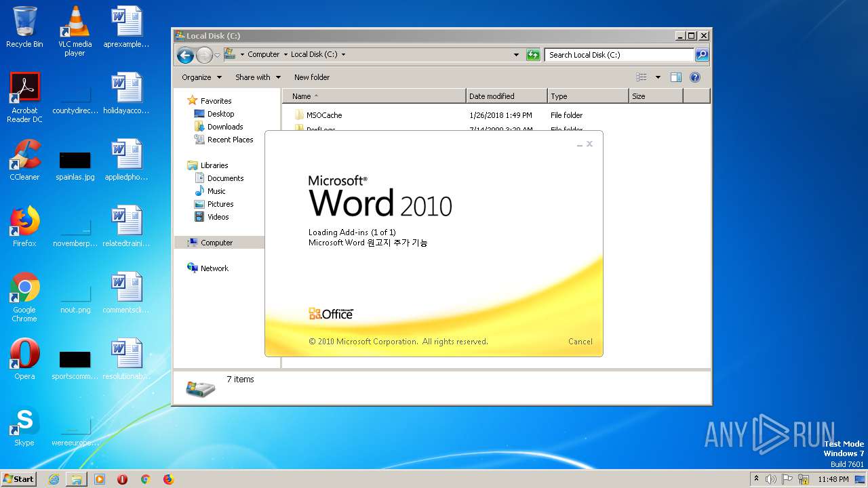
Task: Open Desktop under Favorites
Action: tap(214, 114)
